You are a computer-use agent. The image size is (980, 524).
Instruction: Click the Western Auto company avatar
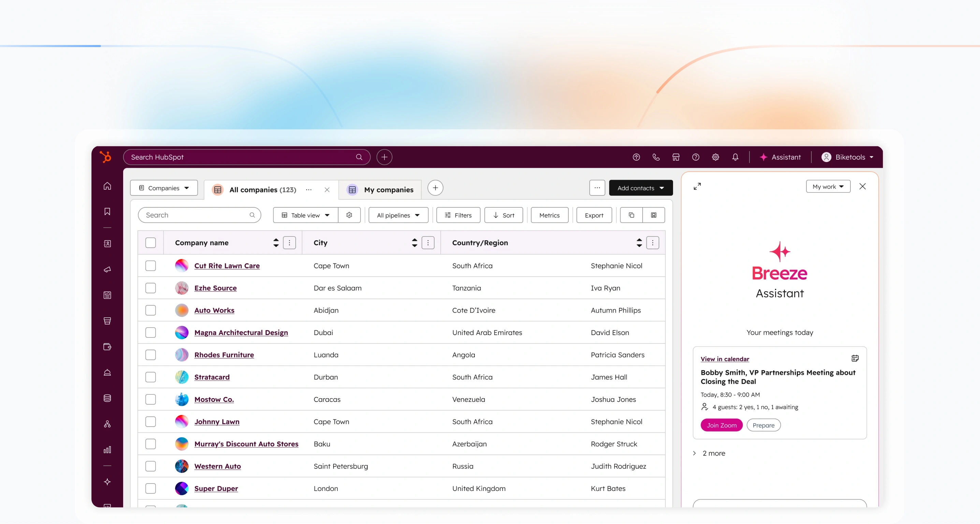click(182, 466)
